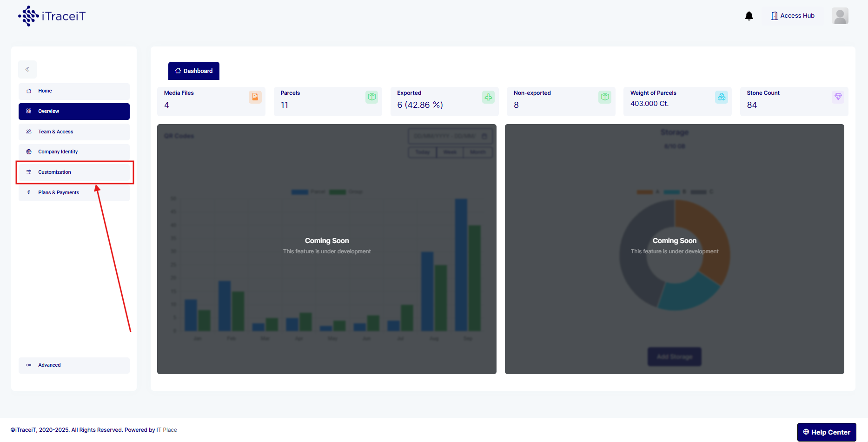The height and width of the screenshot is (442, 868).
Task: Open the Customization menu item
Action: pyautogui.click(x=74, y=172)
